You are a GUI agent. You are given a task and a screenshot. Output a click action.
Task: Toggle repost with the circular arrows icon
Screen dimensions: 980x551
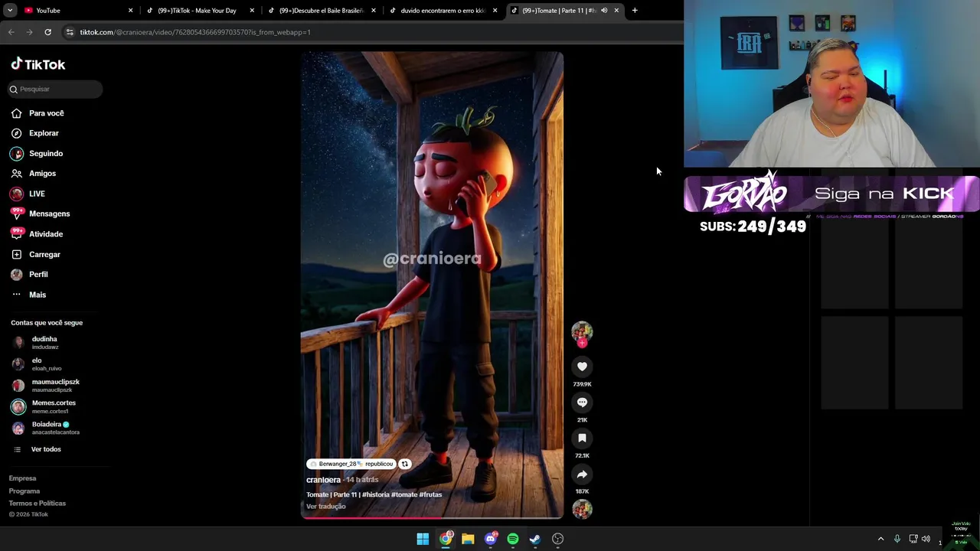[x=405, y=464]
